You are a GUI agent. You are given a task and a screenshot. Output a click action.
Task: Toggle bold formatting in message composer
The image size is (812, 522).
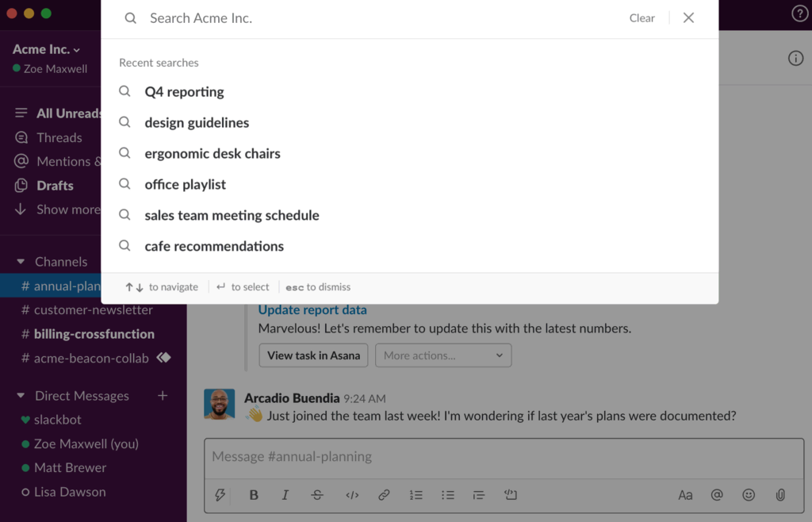click(254, 495)
